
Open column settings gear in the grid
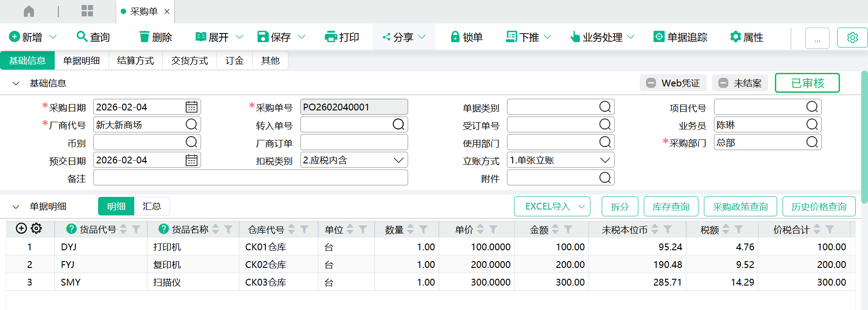pyautogui.click(x=37, y=229)
